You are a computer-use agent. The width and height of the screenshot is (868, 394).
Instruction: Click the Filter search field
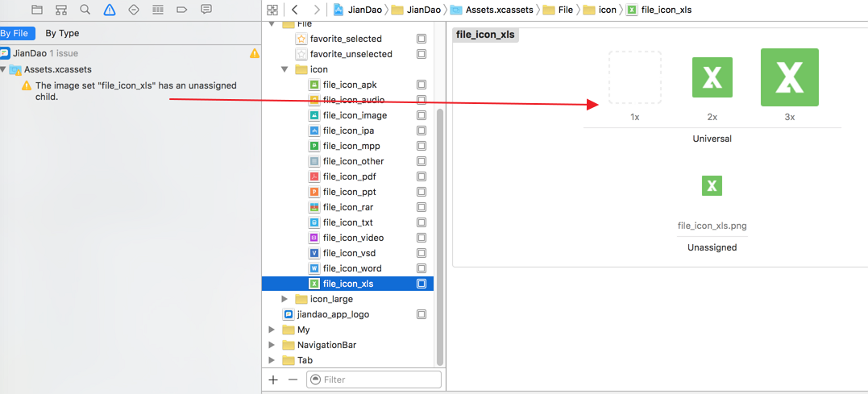[374, 379]
